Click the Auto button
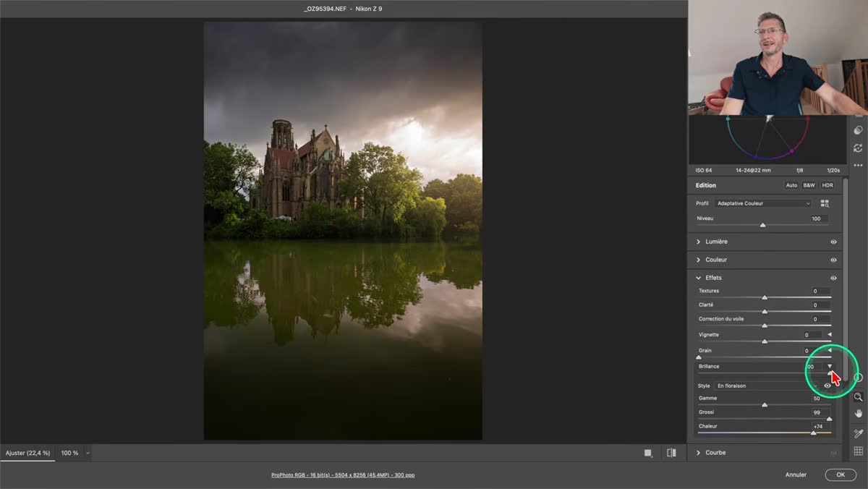 [791, 185]
